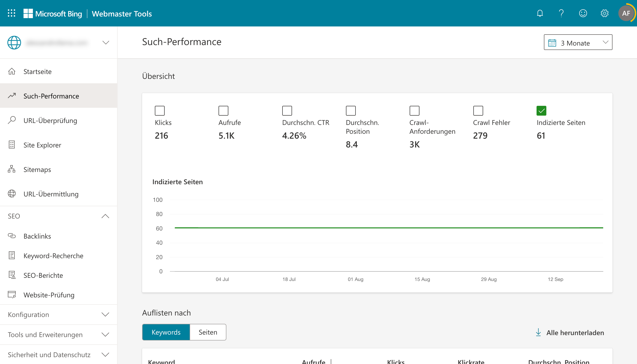Viewport: 637px width, 364px height.
Task: Click the help question mark icon
Action: 561,13
